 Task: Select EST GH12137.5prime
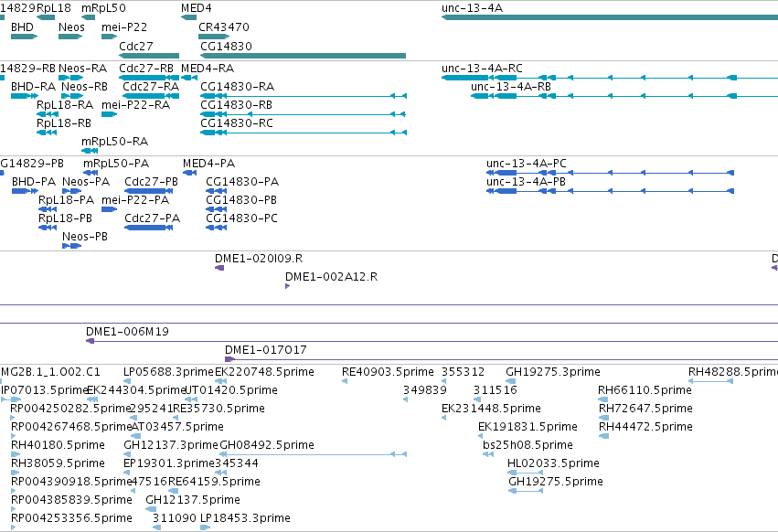pos(151,509)
